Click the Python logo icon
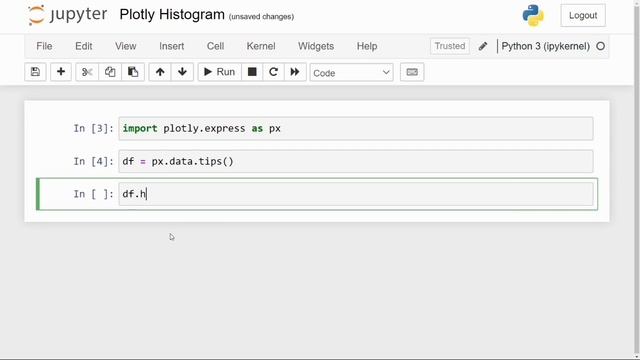The width and height of the screenshot is (640, 360). click(533, 16)
